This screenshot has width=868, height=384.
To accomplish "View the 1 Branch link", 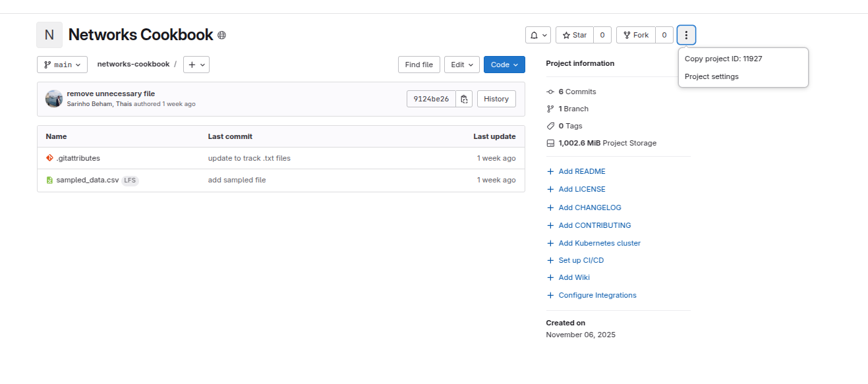I will tap(567, 109).
